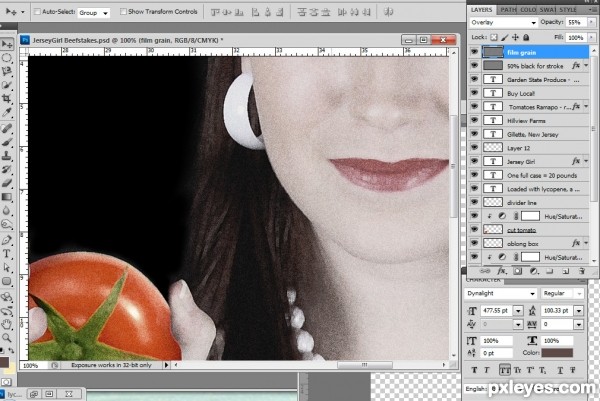Select the Path Selection tool
The image size is (600, 401).
click(7, 267)
